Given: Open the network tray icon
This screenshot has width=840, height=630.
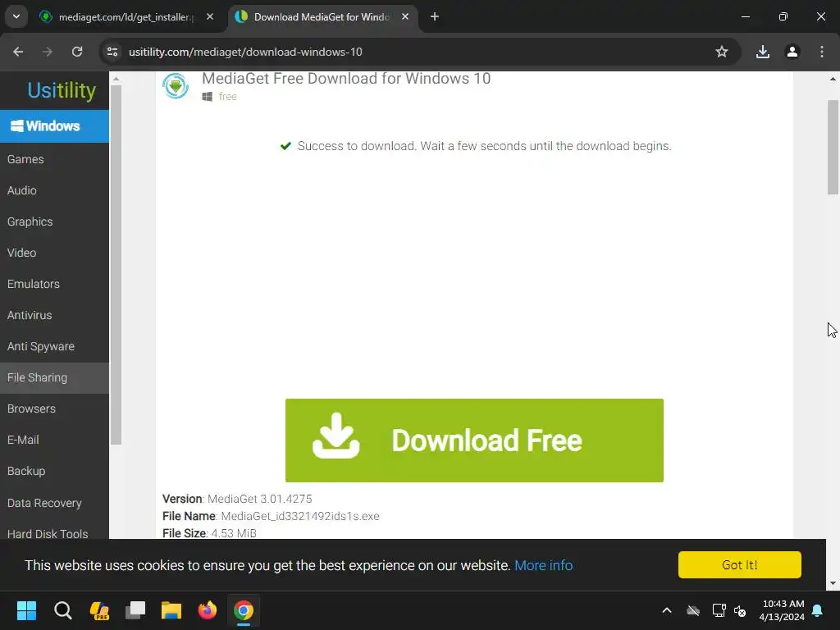Looking at the screenshot, I should coord(719,610).
